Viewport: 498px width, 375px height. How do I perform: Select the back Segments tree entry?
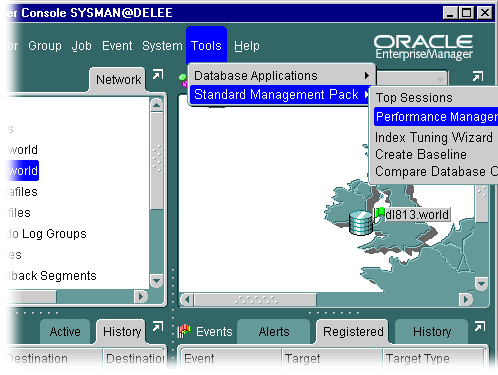pos(52,276)
